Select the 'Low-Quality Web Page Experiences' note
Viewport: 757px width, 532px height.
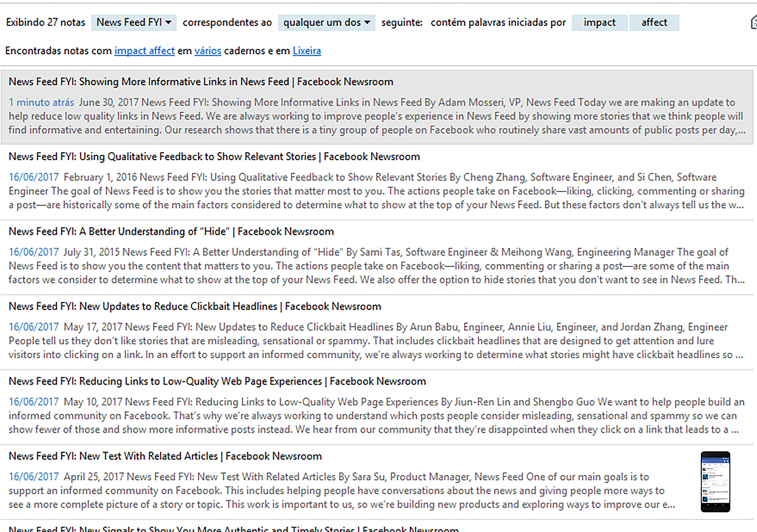tap(217, 381)
